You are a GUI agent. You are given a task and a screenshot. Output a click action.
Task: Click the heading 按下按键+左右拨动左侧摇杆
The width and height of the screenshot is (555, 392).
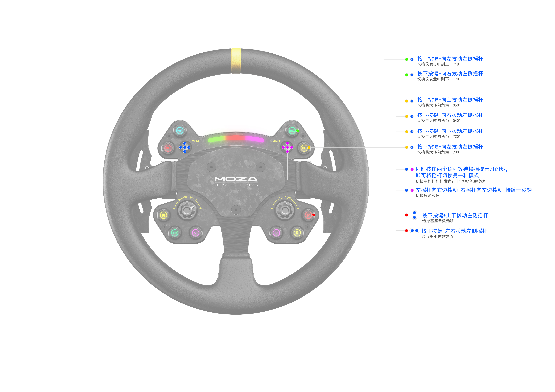pyautogui.click(x=454, y=231)
